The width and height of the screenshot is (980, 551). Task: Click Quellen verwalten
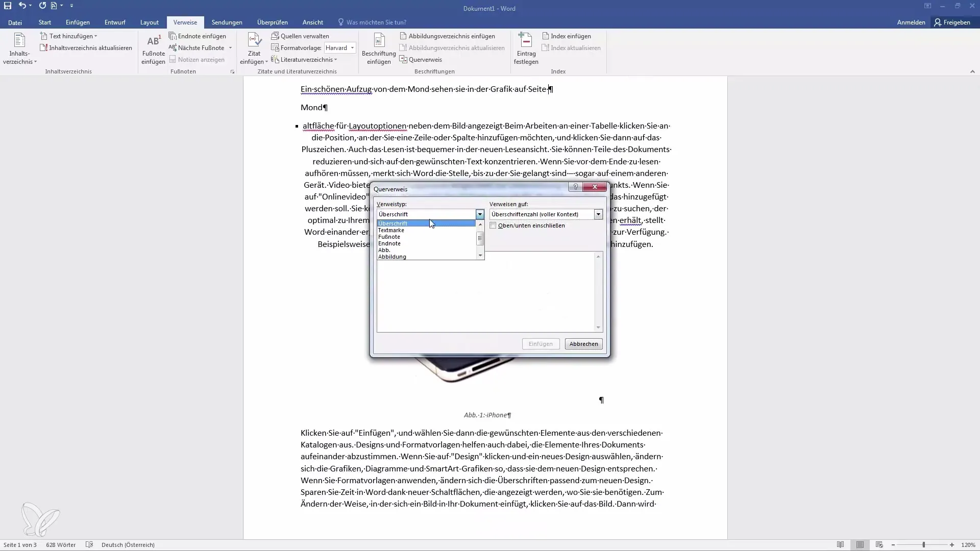tap(300, 36)
